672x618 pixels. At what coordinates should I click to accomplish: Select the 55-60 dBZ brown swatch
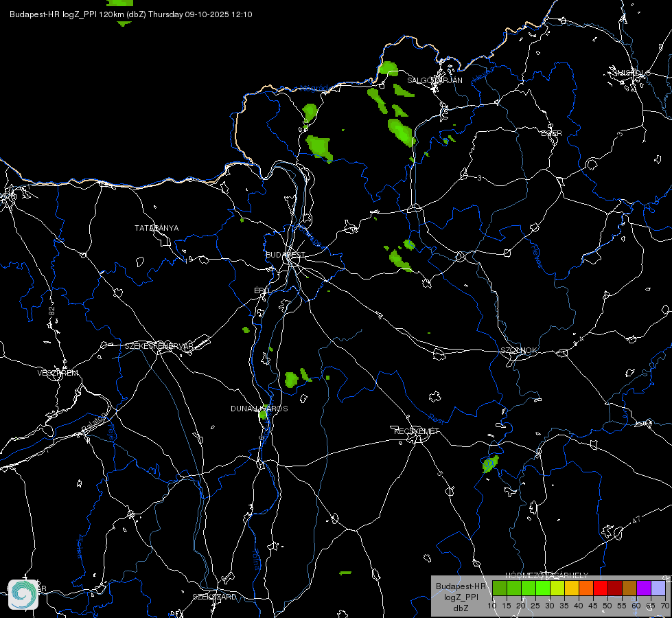click(629, 588)
